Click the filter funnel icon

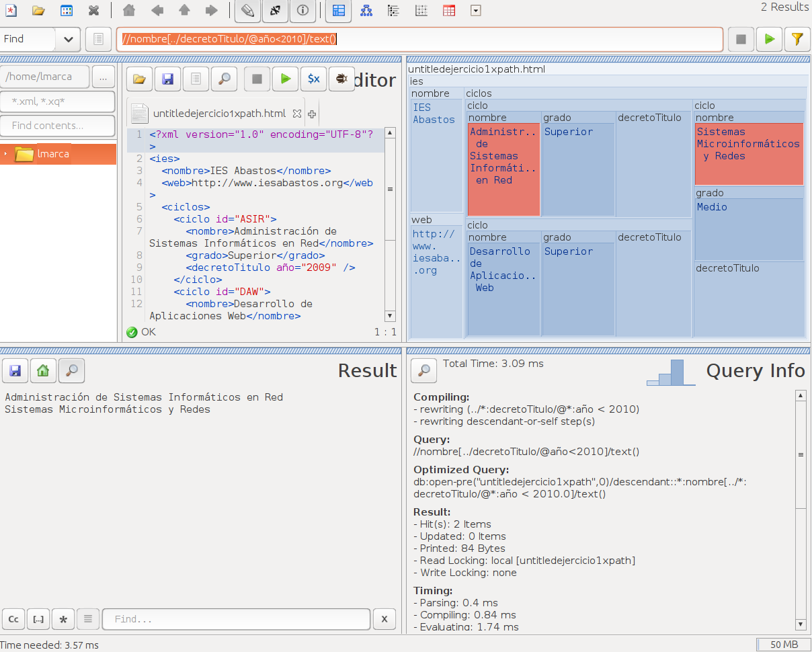click(x=797, y=39)
